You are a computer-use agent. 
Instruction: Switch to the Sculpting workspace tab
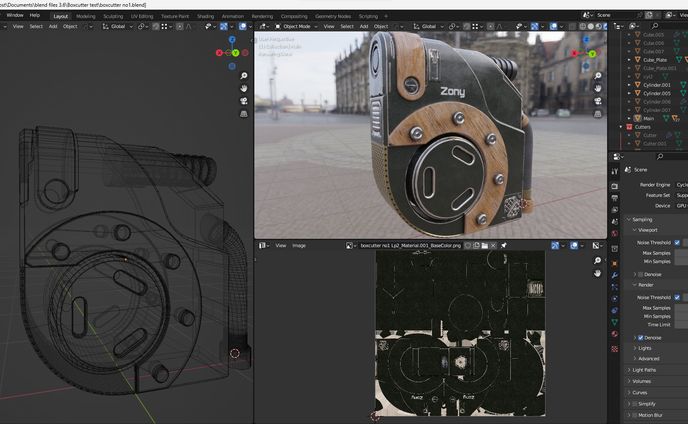[114, 16]
